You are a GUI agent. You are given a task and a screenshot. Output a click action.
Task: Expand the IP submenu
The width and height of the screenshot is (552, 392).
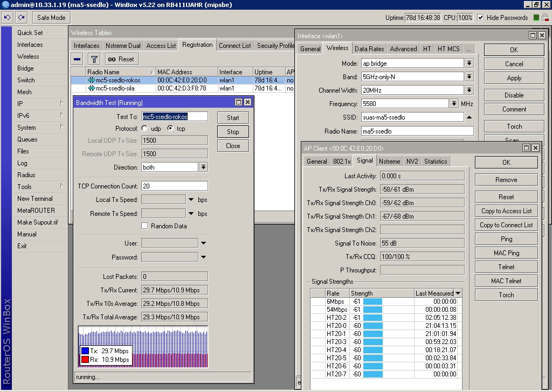click(61, 103)
